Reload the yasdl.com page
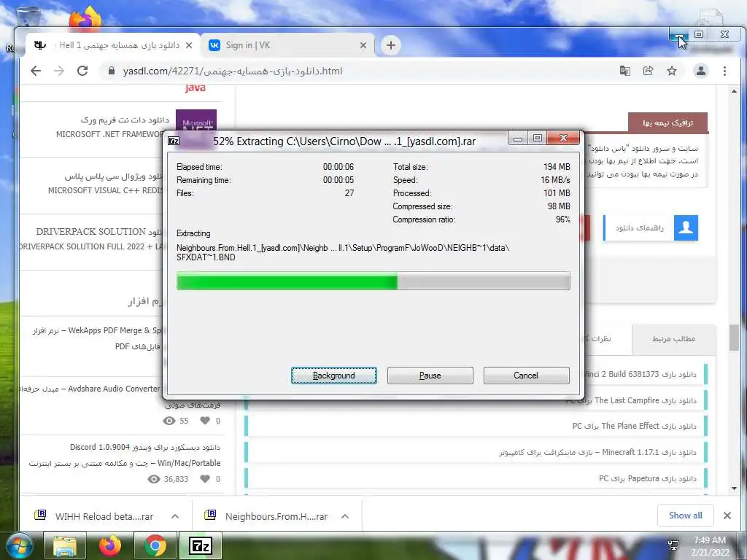The height and width of the screenshot is (560, 747). click(x=82, y=71)
